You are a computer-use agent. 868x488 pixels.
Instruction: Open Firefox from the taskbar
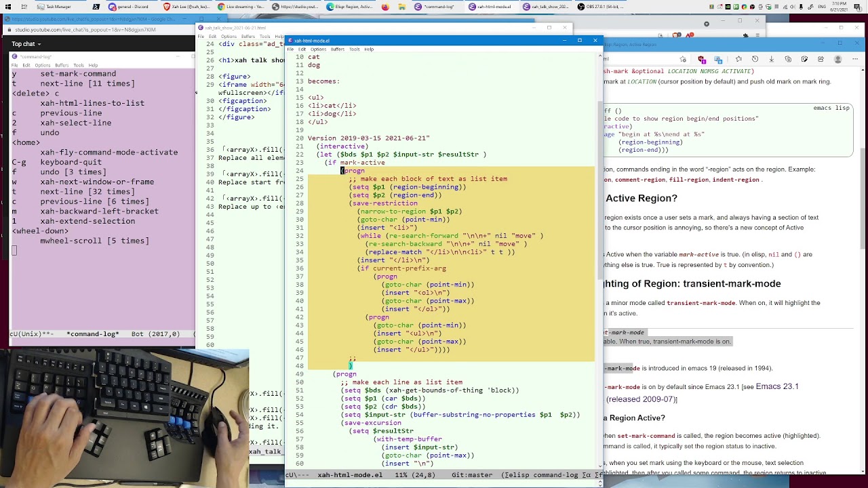point(385,7)
